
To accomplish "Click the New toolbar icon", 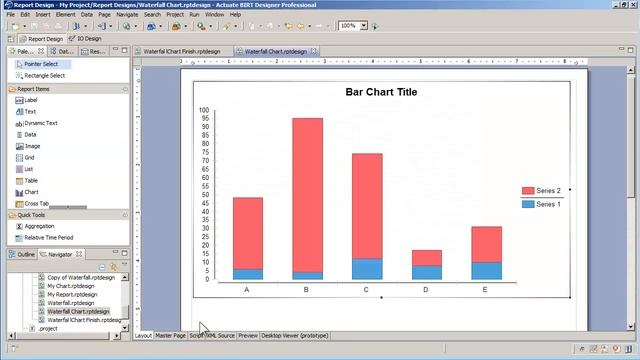I will click(x=15, y=26).
